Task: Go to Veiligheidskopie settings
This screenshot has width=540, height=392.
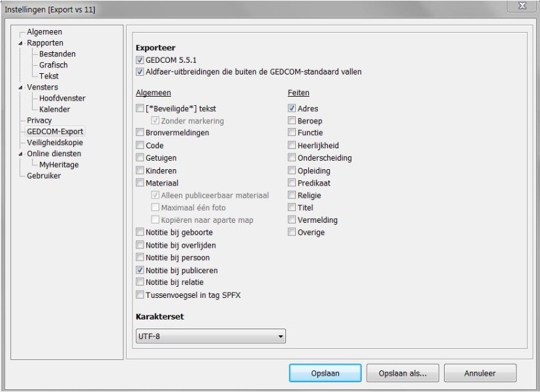Action: pyautogui.click(x=56, y=143)
